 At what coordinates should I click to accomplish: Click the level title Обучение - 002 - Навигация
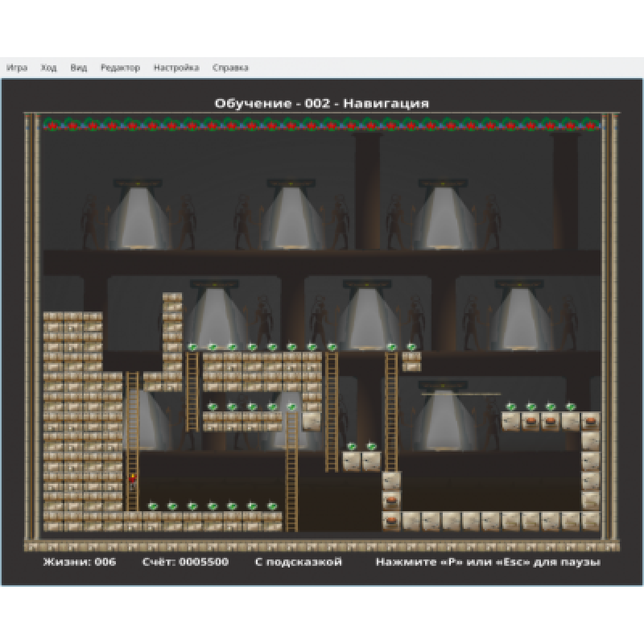pyautogui.click(x=322, y=103)
